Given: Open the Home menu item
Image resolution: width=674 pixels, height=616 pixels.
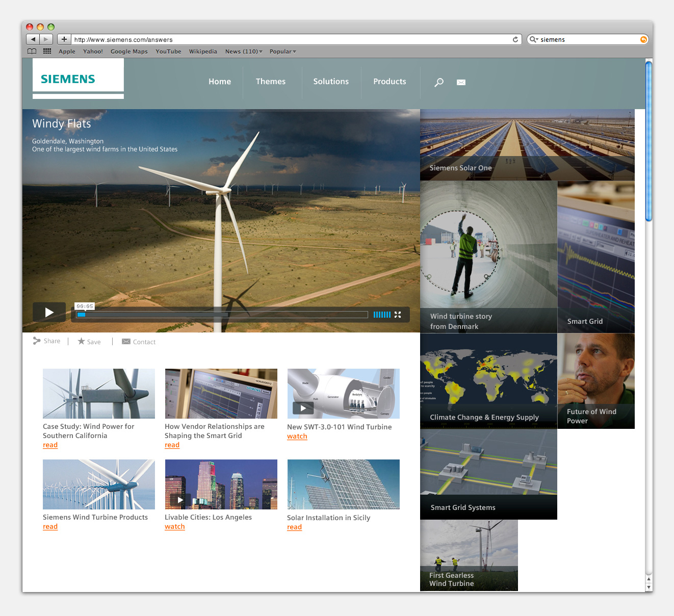Looking at the screenshot, I should pos(220,82).
